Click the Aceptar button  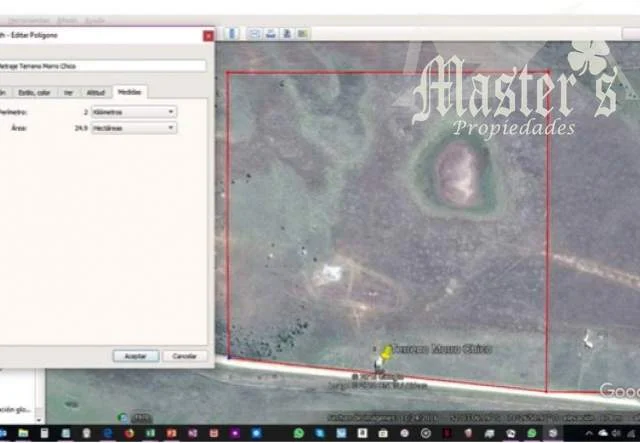click(136, 356)
